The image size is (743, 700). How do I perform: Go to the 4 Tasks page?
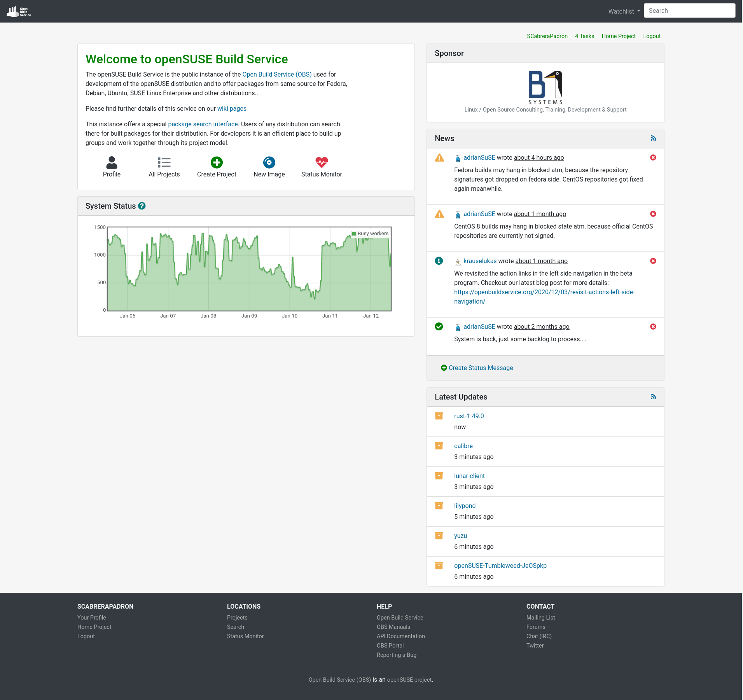(584, 36)
